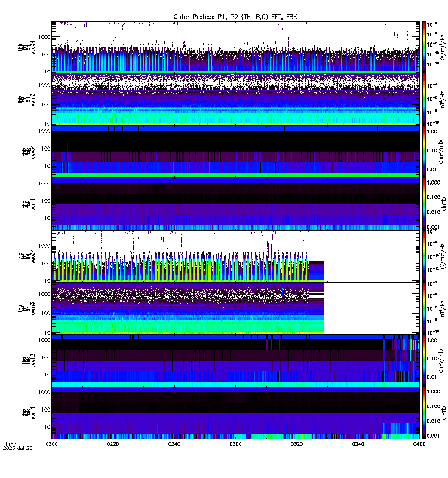Click the '0240' time axis label

174,444
